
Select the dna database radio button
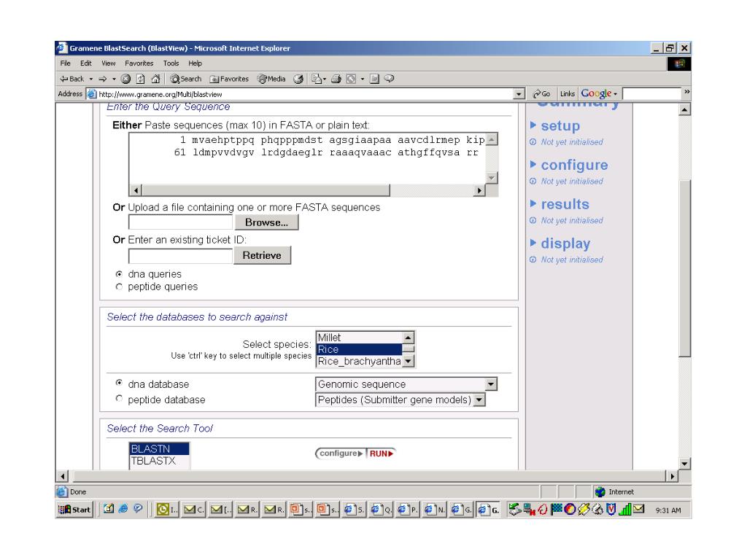click(x=119, y=383)
